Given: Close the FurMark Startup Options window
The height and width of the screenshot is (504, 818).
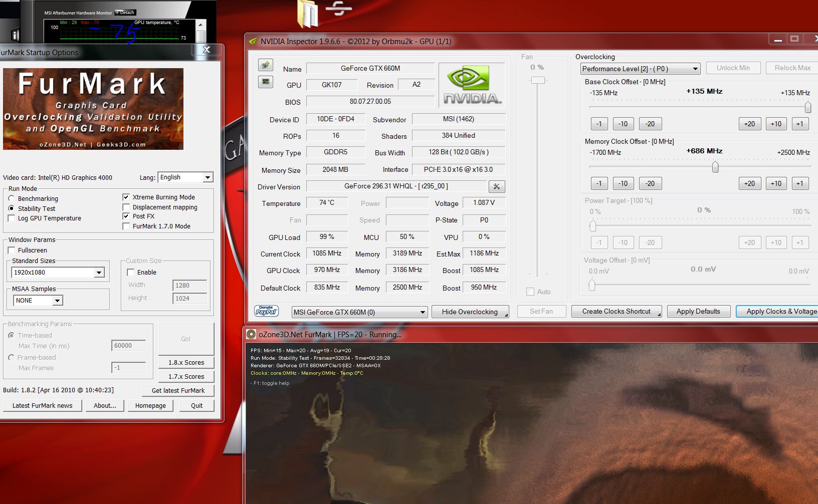Looking at the screenshot, I should [206, 50].
